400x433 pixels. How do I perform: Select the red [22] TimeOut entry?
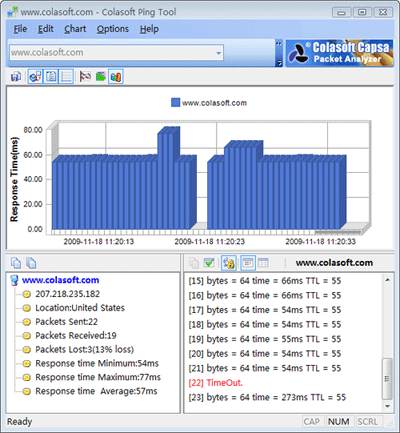[x=216, y=383]
